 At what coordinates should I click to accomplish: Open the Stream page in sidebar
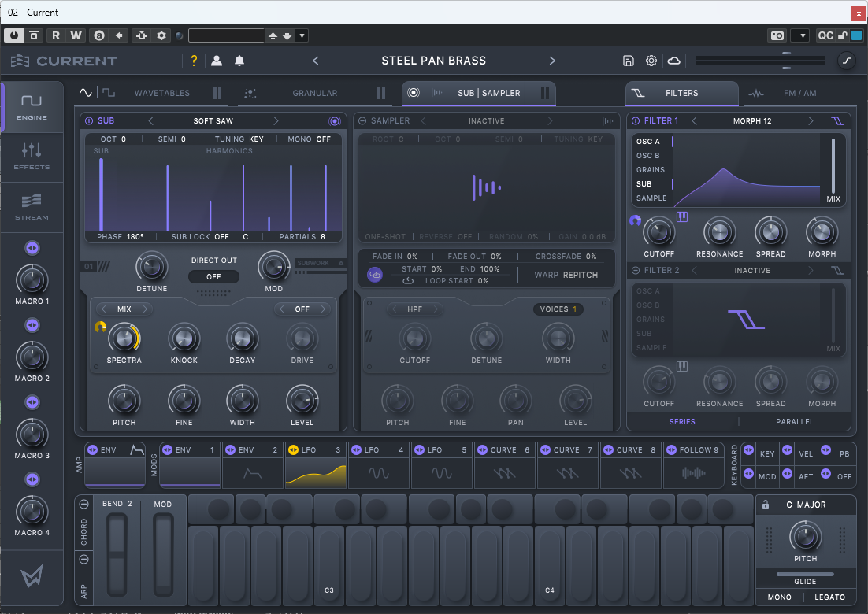(32, 207)
